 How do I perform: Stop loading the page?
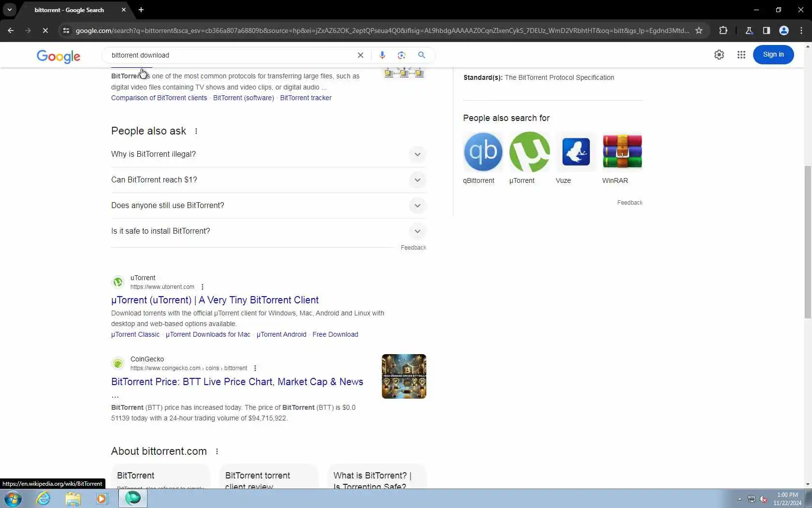tap(45, 30)
